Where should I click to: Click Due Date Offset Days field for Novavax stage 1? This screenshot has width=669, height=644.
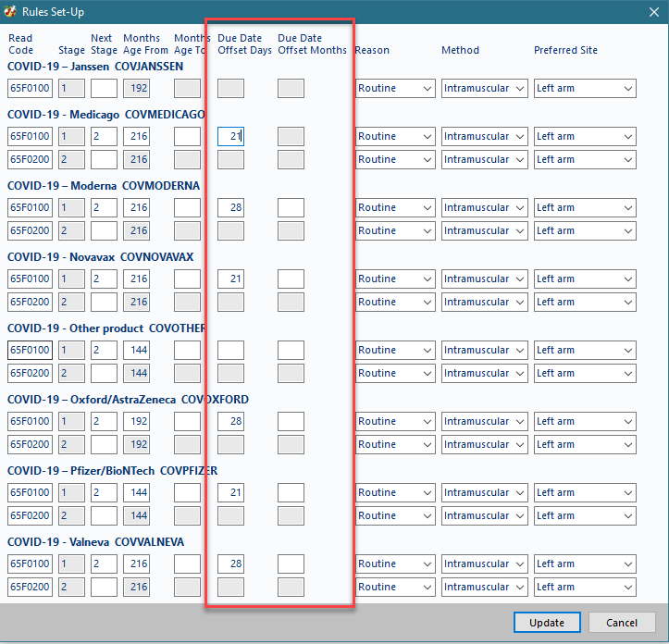pos(230,279)
